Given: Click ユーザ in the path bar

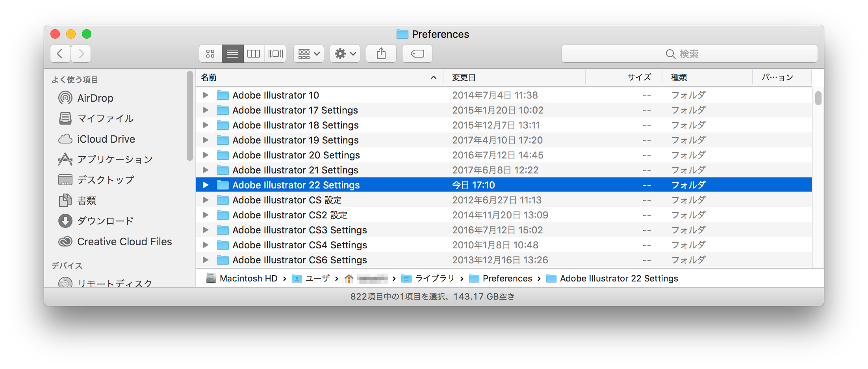Looking at the screenshot, I should 311,278.
